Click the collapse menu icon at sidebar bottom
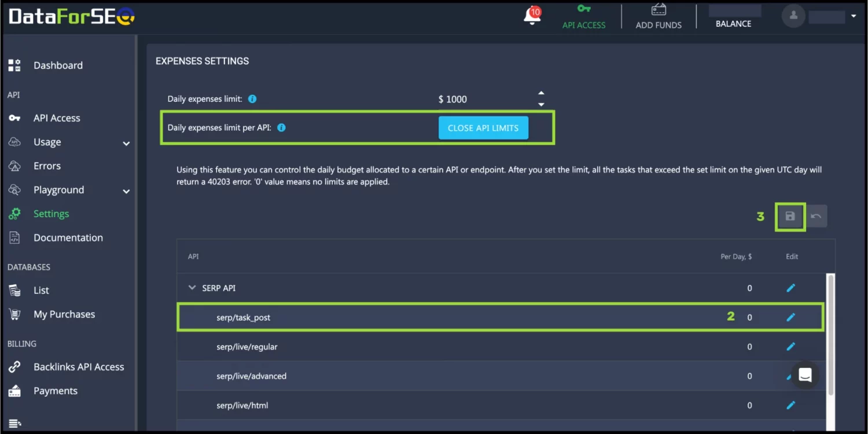The height and width of the screenshot is (434, 868). coord(14,424)
